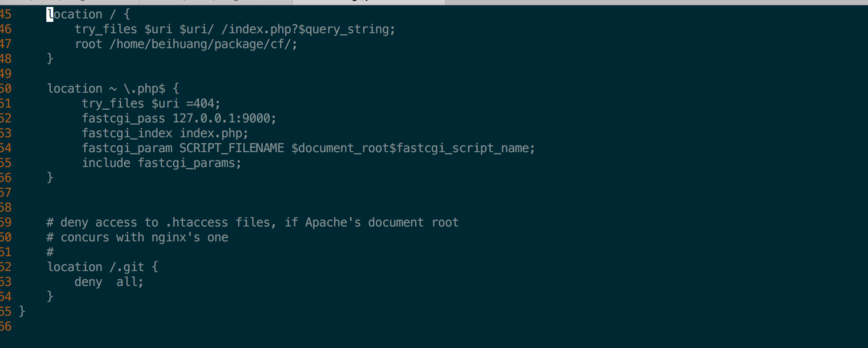Click the word location on line 45
The width and height of the screenshot is (868, 348).
click(x=75, y=14)
